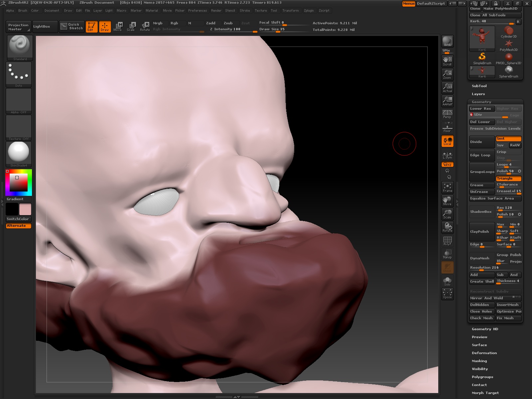Expand the SubTool palette section
Image resolution: width=532 pixels, height=399 pixels.
click(x=479, y=86)
